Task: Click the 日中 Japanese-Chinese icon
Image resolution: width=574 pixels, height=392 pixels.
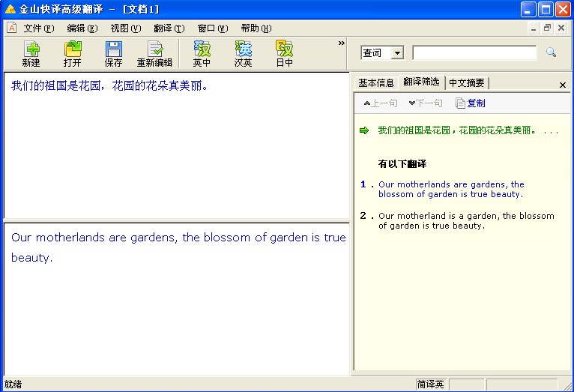Action: tap(284, 54)
